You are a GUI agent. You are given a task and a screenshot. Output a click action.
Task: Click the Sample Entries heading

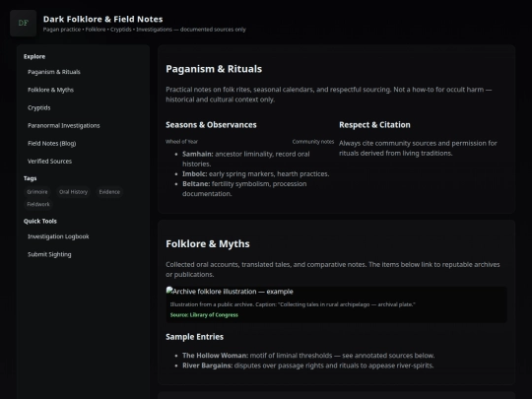coord(194,337)
